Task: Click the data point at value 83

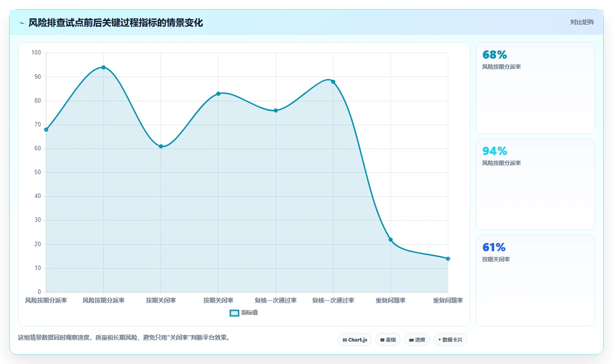Action: pos(218,94)
